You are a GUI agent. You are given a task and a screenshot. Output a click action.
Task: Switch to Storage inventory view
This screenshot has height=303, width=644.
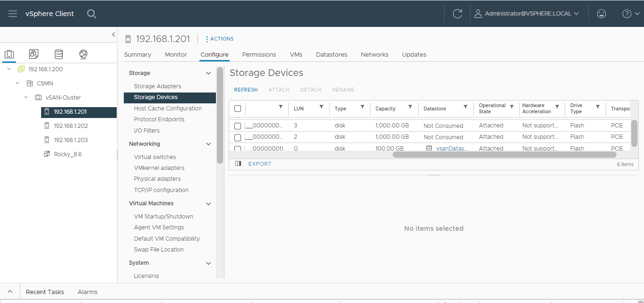pos(59,54)
